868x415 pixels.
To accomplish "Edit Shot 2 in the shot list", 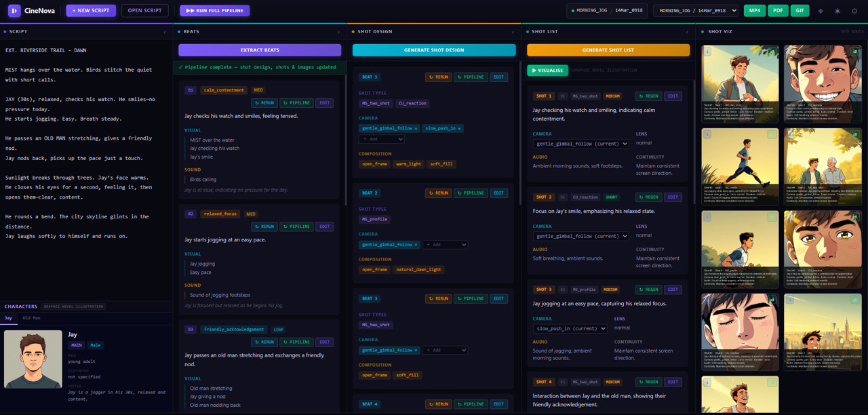I will (x=673, y=197).
